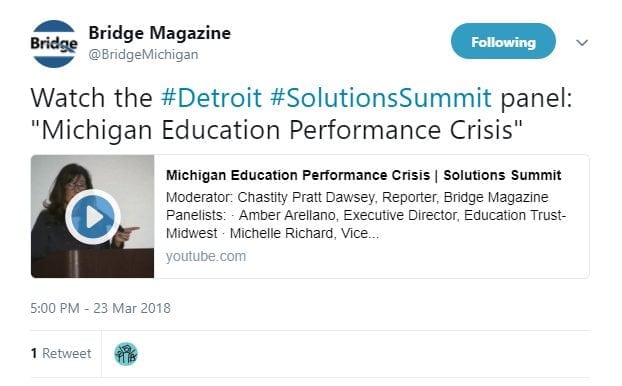This screenshot has height=386, width=622.
Task: Expand the tweet options chevron
Action: 582,42
